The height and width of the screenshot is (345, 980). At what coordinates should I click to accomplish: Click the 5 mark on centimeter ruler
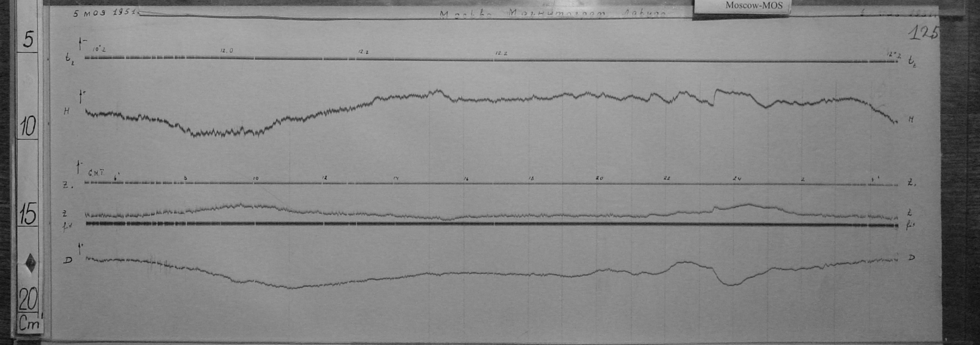click(x=28, y=40)
